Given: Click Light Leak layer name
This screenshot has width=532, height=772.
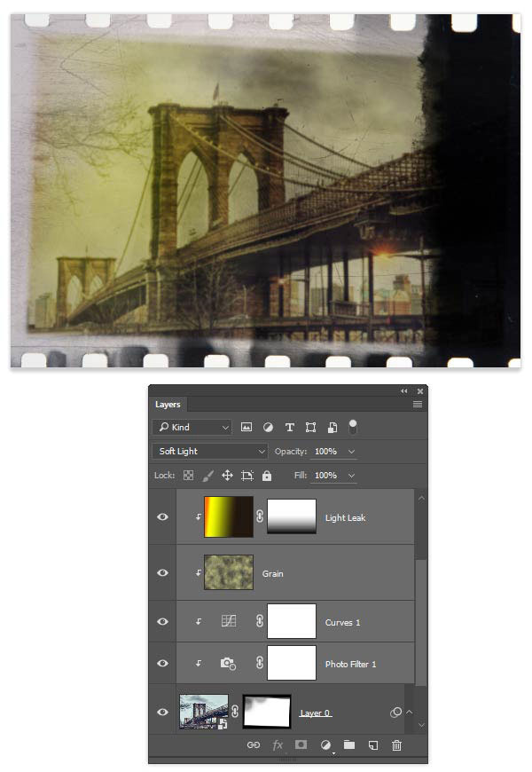Looking at the screenshot, I should (346, 517).
